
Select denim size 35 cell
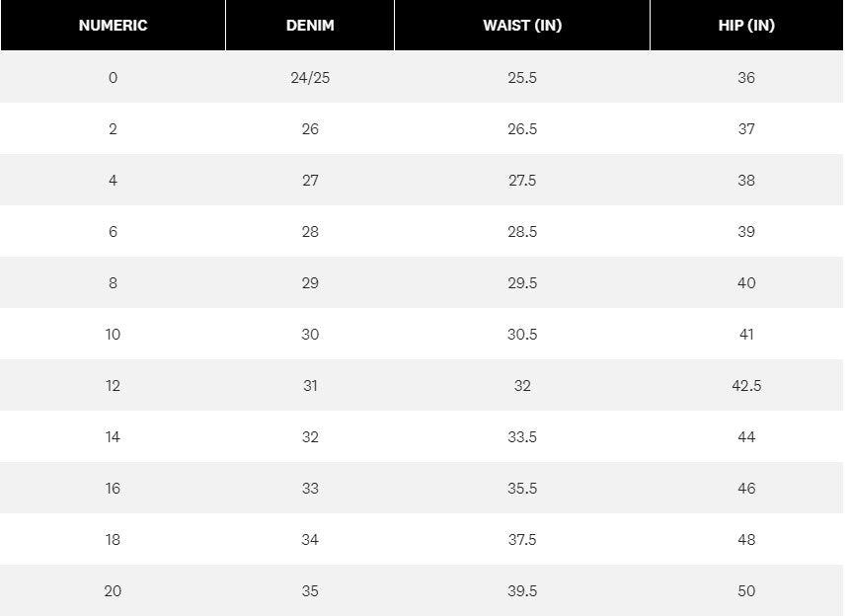coord(310,591)
